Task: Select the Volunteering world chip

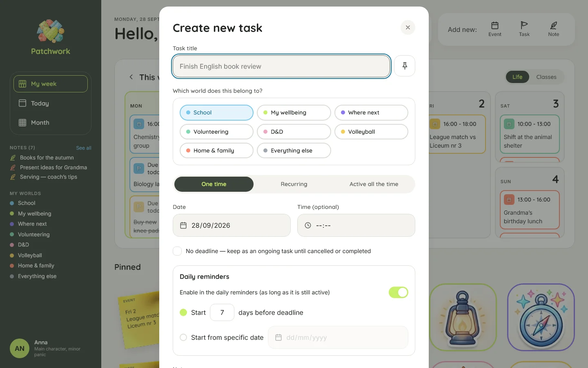Action: pyautogui.click(x=216, y=132)
